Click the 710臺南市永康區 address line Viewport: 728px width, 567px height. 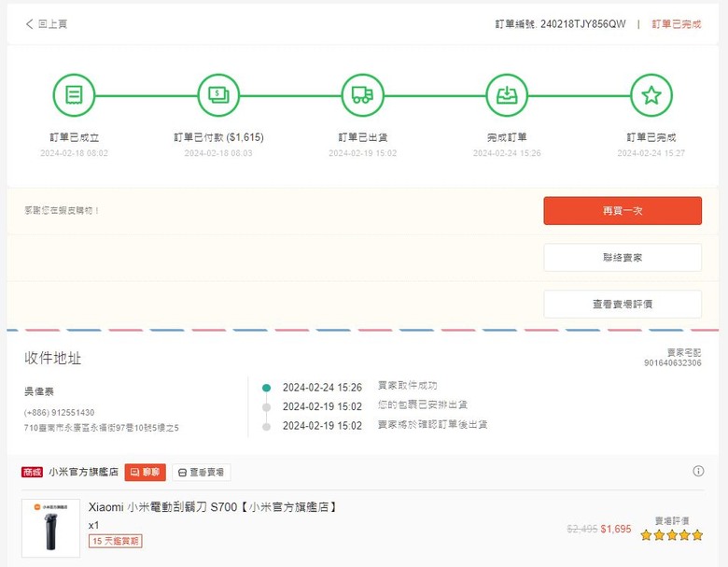pos(101,428)
